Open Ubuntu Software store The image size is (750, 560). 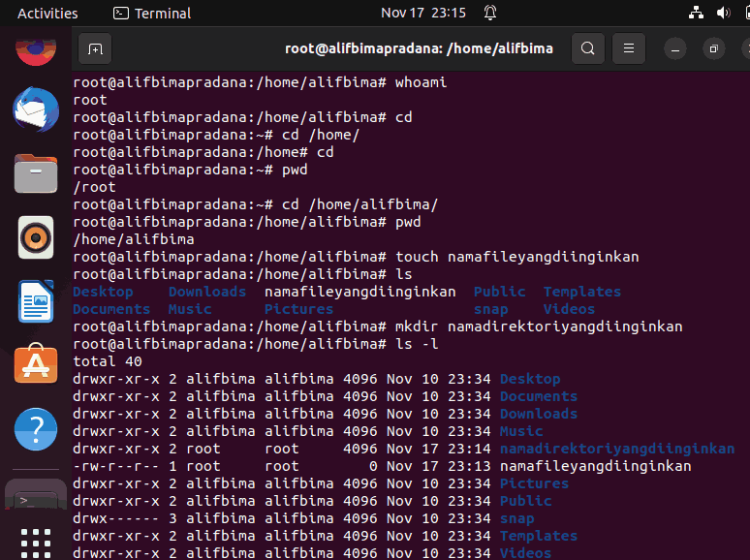pos(36,363)
